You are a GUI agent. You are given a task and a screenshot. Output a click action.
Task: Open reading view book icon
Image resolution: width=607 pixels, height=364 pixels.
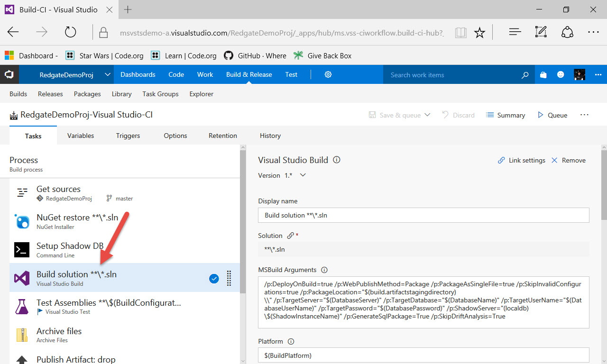point(460,32)
